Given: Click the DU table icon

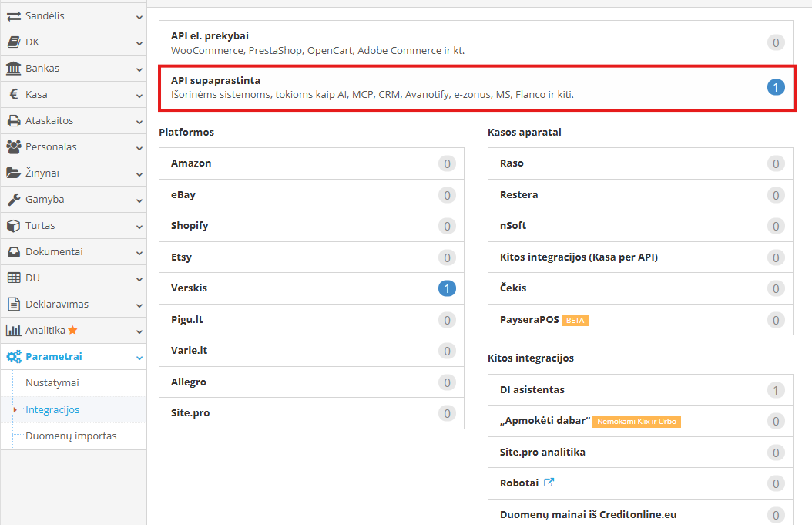Looking at the screenshot, I should point(14,278).
